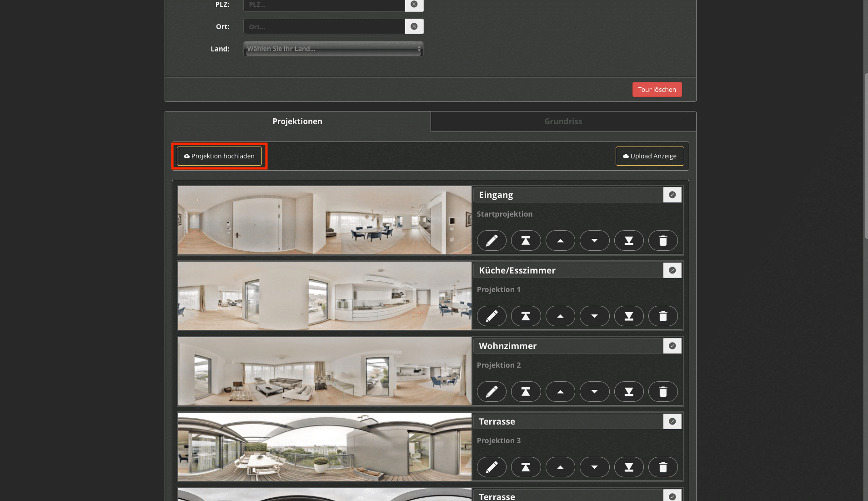Open the Terrasse panorama thumbnail

tap(325, 447)
